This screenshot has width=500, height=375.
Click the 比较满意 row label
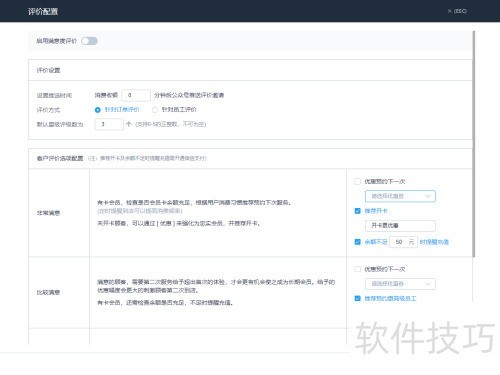(48, 293)
